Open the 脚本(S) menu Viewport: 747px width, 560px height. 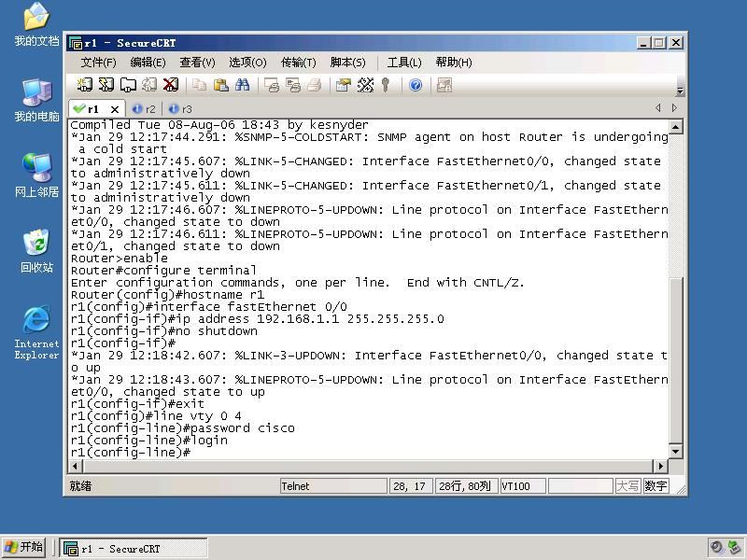(347, 63)
